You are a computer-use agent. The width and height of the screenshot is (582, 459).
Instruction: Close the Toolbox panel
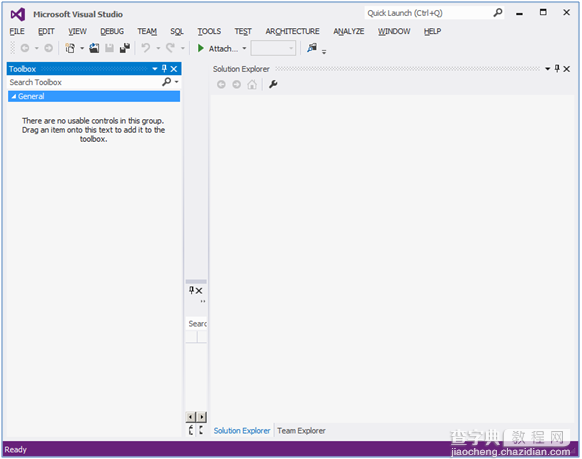(174, 69)
